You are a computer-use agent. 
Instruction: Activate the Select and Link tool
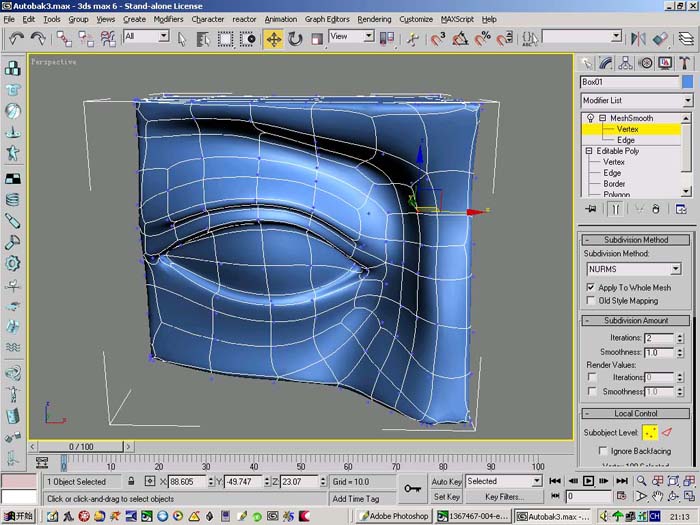[x=64, y=39]
